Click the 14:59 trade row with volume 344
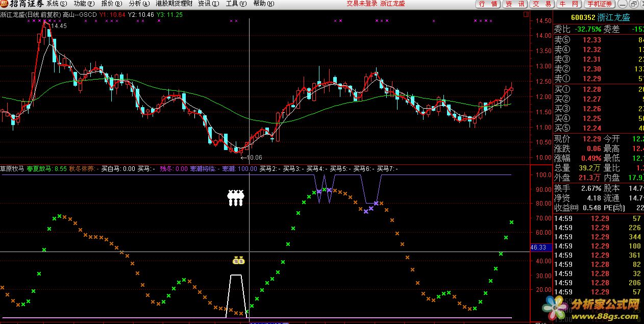The image size is (644, 324). 599,237
